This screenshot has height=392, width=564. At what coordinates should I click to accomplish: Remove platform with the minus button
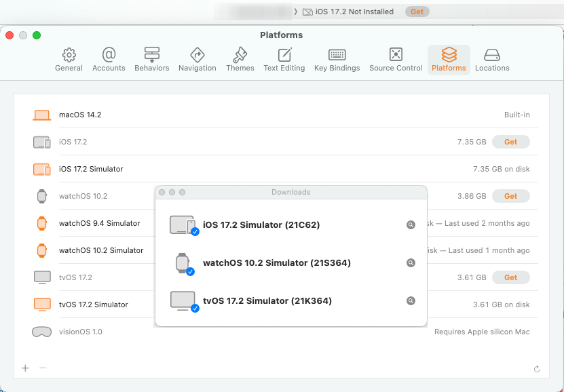43,368
